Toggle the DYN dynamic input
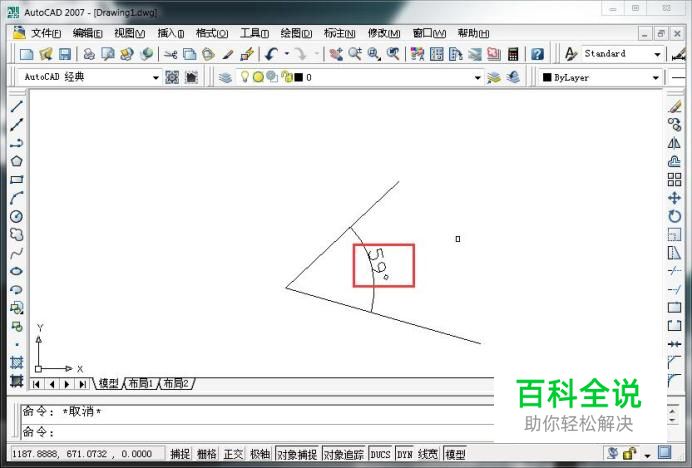Viewport: 692px width, 468px height. pyautogui.click(x=405, y=454)
